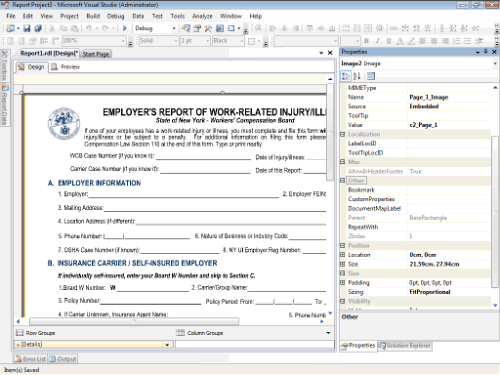The width and height of the screenshot is (500, 375).
Task: Open the (Details) row group dropdown
Action: (x=167, y=345)
